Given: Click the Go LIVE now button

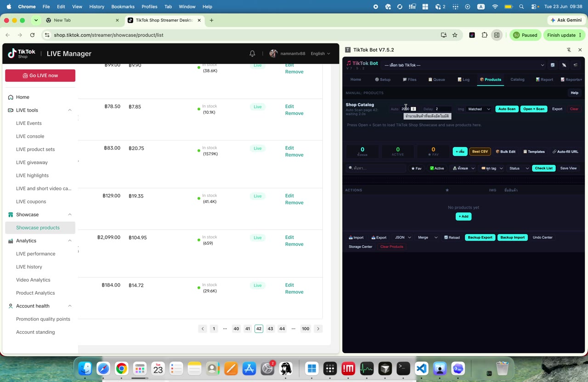Looking at the screenshot, I should (x=40, y=76).
